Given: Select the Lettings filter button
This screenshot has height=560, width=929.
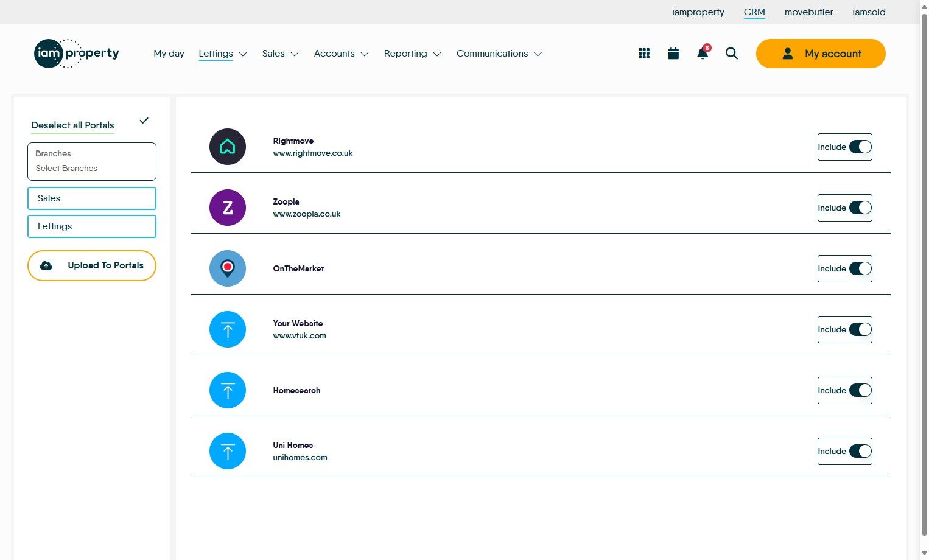Looking at the screenshot, I should [92, 226].
